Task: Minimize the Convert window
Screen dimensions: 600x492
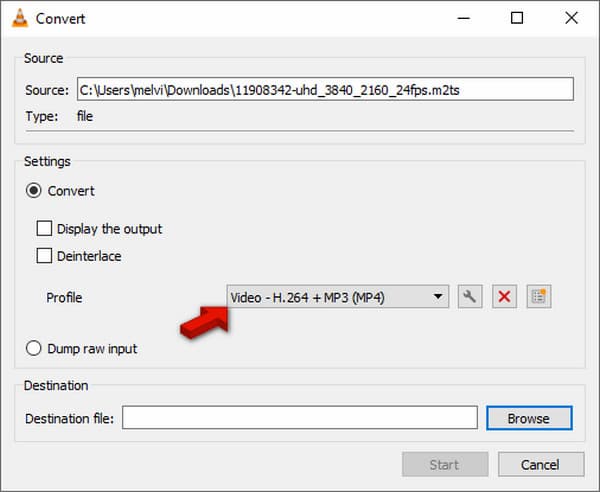Action: [x=464, y=18]
